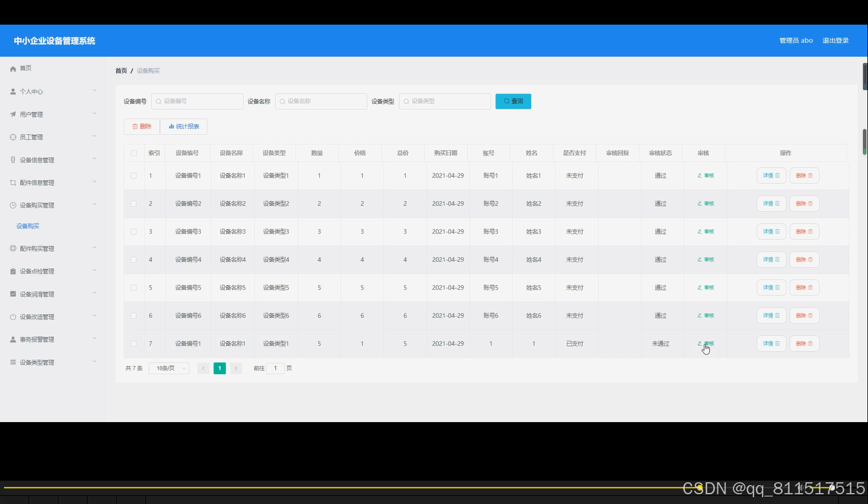Expand the 设备类型管理 menu chevron
Image resolution: width=868 pixels, height=504 pixels.
(94, 361)
